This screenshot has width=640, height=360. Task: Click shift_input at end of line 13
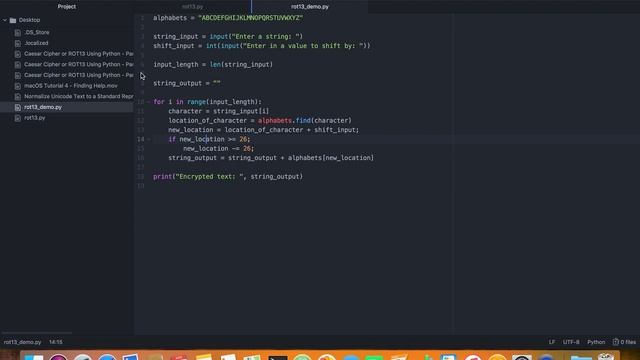click(335, 130)
